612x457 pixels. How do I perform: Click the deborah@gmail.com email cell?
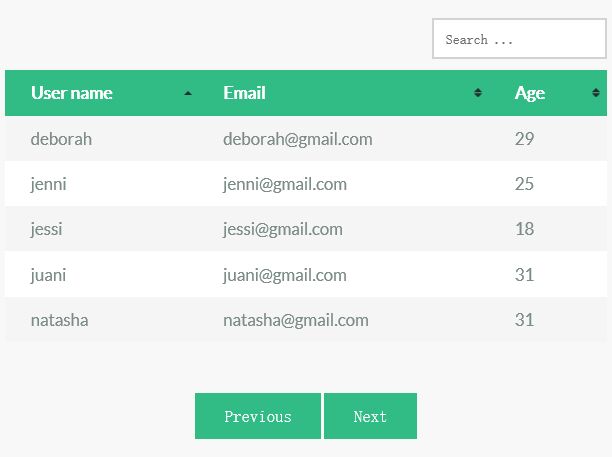297,139
